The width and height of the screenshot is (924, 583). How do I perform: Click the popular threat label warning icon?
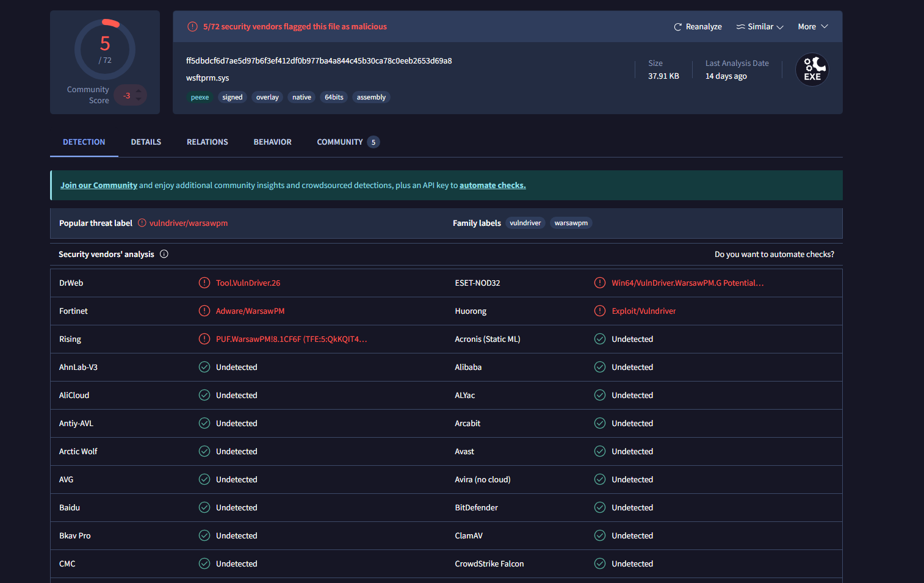[x=142, y=223]
